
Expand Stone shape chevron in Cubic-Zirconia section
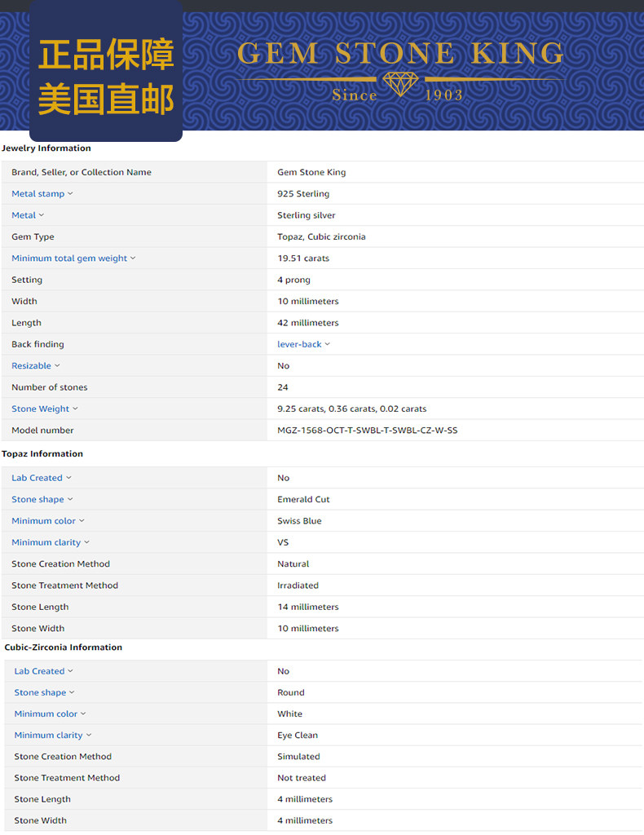[x=72, y=692]
